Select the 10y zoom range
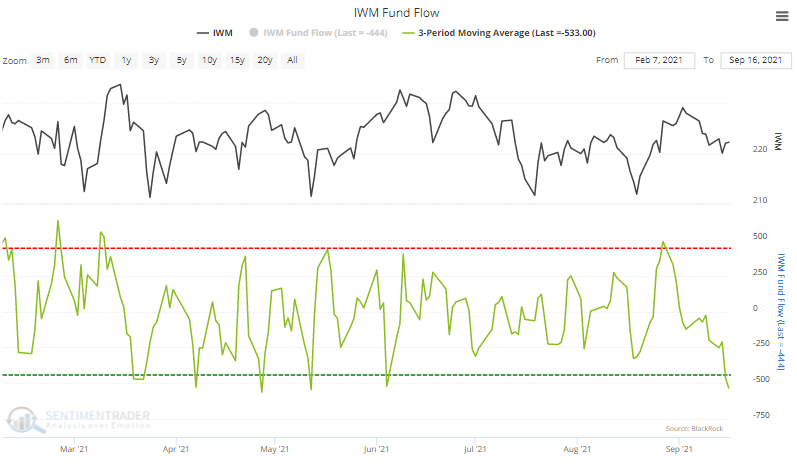 209,61
